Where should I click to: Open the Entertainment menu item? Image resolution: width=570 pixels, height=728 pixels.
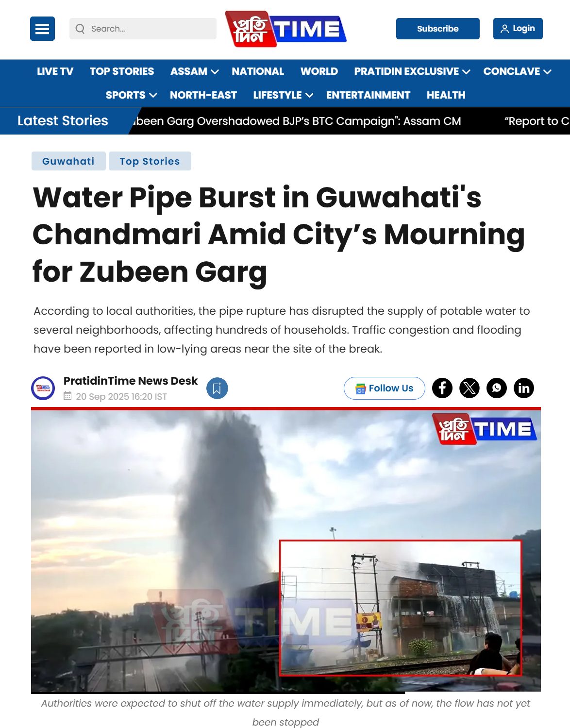pos(368,95)
